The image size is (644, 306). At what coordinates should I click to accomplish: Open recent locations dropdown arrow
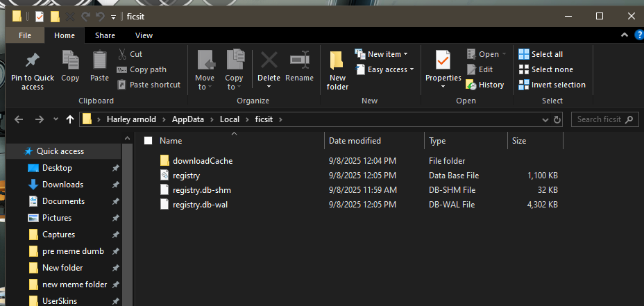(56, 119)
